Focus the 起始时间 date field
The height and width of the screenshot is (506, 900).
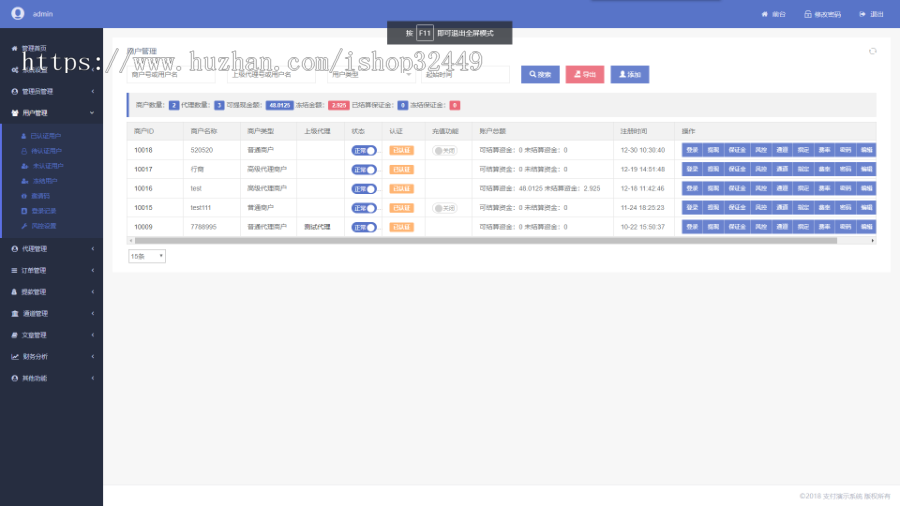(465, 75)
